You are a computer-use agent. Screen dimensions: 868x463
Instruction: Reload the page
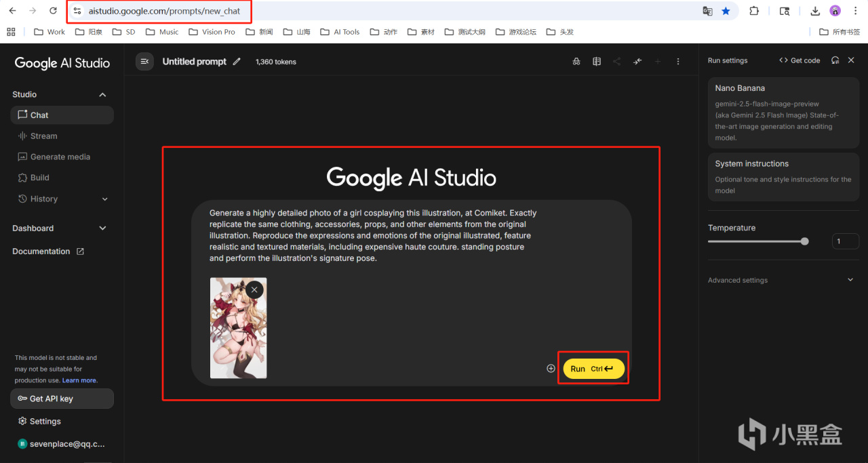click(53, 11)
